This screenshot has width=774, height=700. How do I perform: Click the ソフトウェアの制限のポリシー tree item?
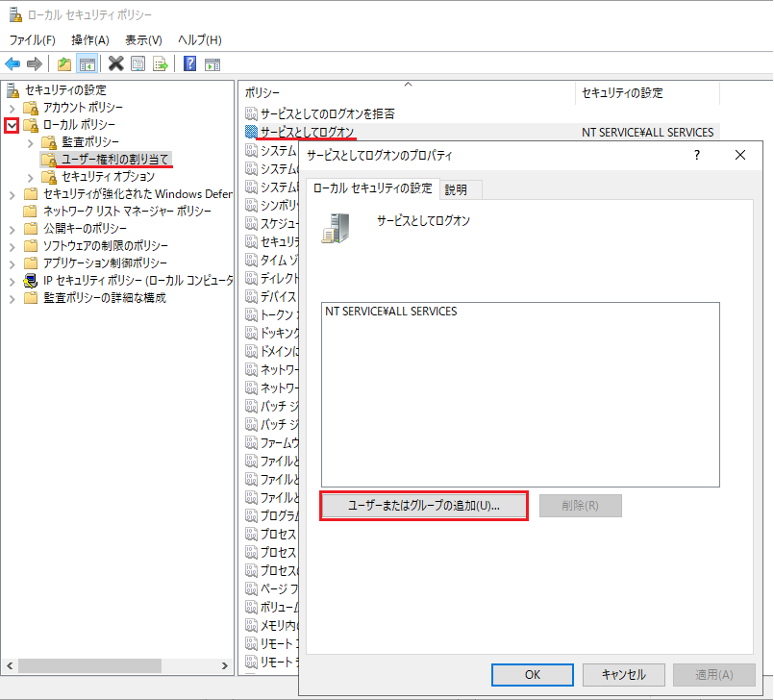coord(106,246)
